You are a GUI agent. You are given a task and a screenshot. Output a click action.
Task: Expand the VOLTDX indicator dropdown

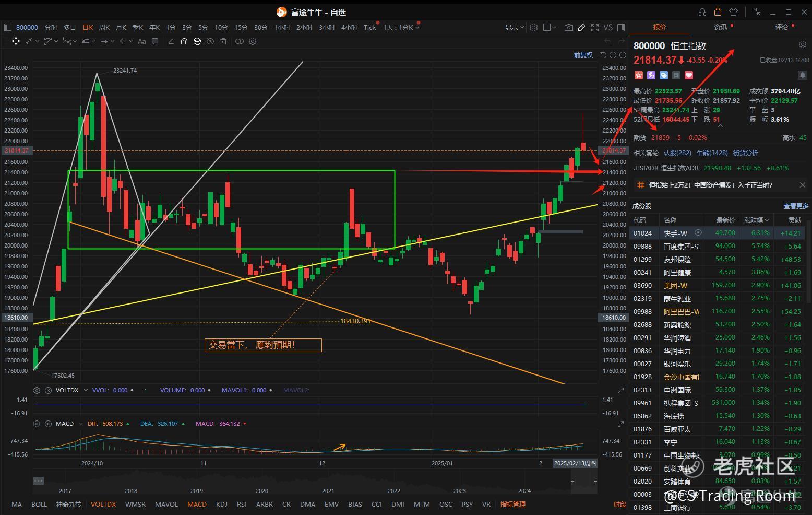(86, 390)
